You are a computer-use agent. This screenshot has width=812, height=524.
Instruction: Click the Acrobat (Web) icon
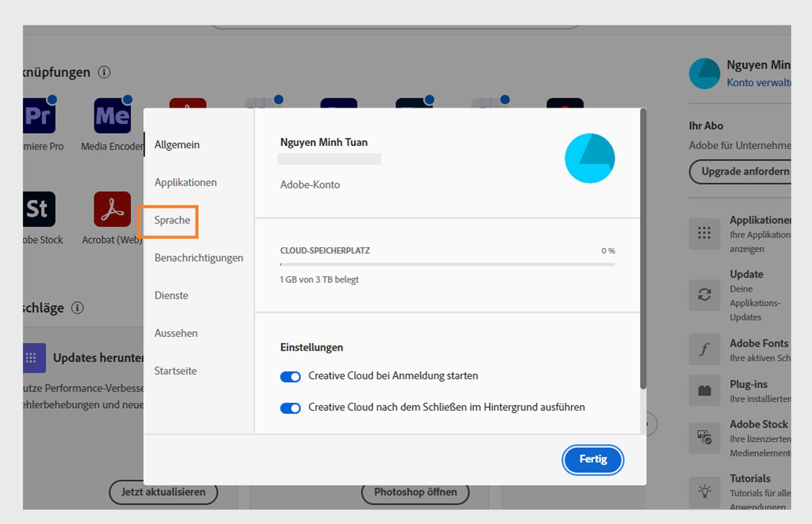coord(113,209)
